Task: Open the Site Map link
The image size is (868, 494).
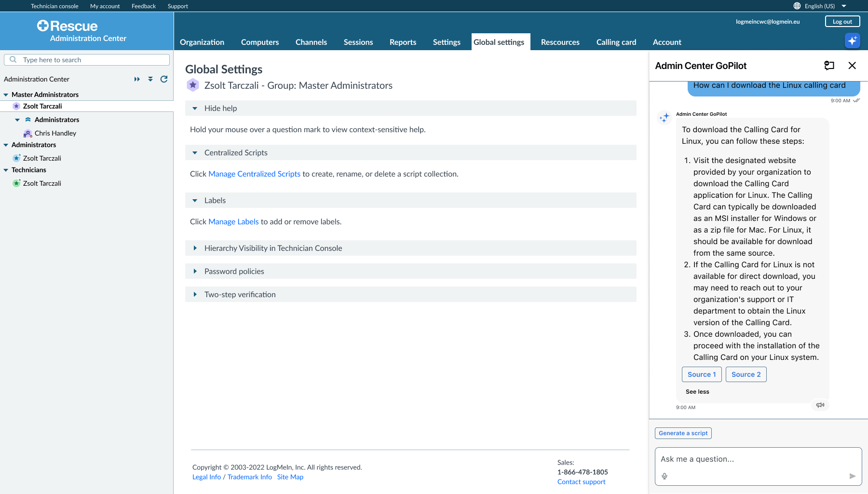Action: (x=290, y=477)
